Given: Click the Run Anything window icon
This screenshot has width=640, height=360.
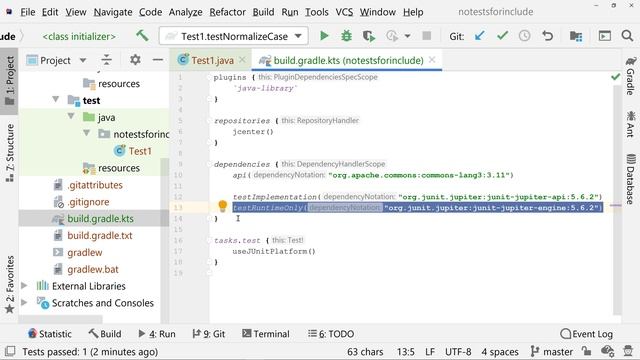Looking at the screenshot, I should coord(604,36).
